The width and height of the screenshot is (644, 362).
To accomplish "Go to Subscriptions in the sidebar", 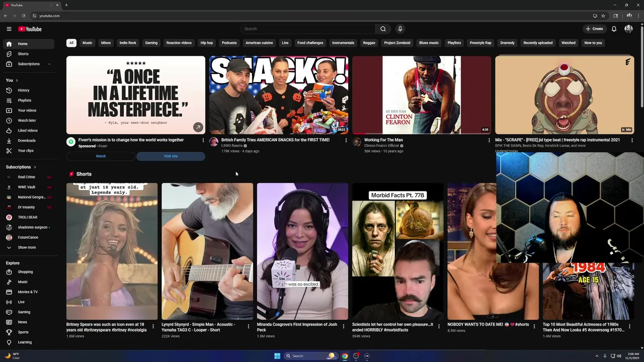I will pos(28,64).
